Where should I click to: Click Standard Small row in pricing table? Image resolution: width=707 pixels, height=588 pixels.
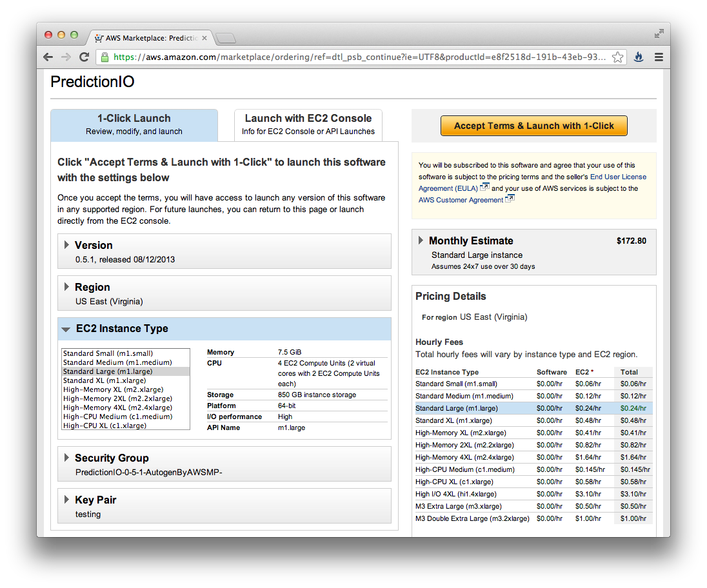533,384
